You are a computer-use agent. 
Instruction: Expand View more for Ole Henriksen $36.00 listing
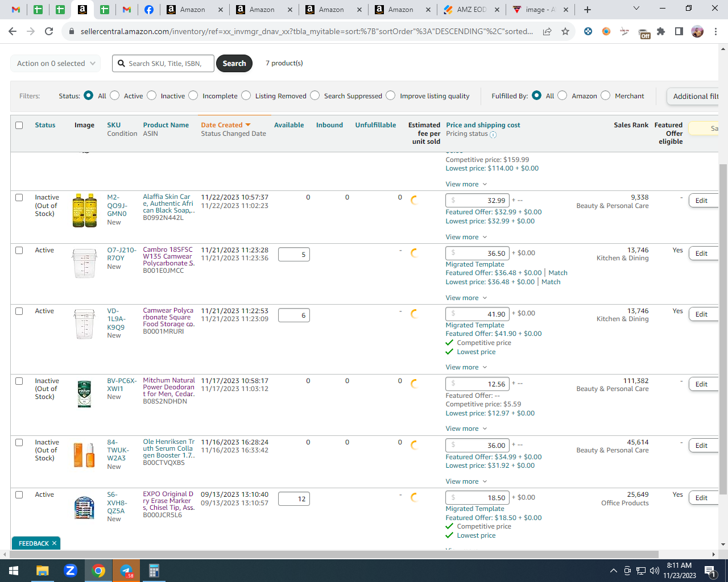(466, 481)
